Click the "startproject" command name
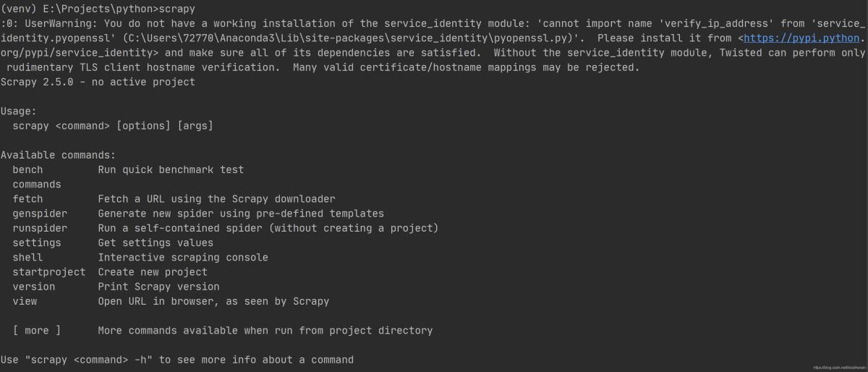Viewport: 868px width, 372px height. click(48, 272)
